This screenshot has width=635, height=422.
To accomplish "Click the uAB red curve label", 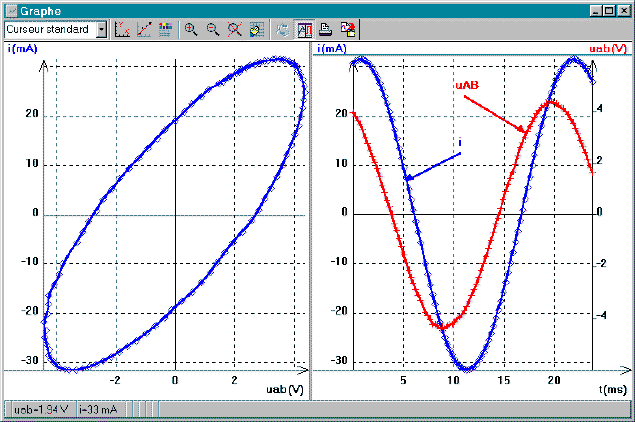I will coord(467,87).
